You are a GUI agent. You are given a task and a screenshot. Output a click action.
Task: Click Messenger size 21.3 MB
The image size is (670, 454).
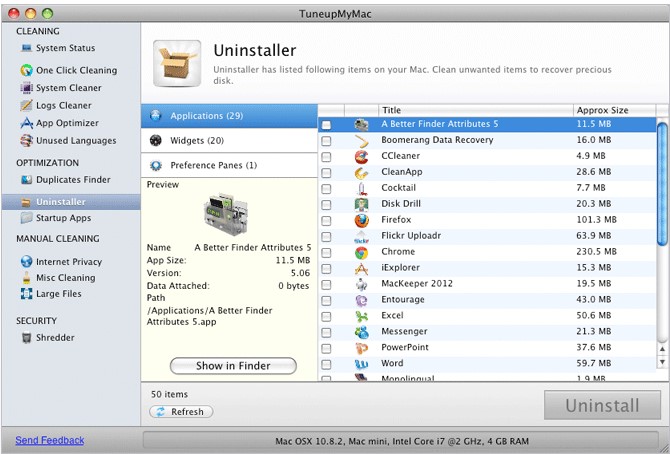pyautogui.click(x=594, y=331)
